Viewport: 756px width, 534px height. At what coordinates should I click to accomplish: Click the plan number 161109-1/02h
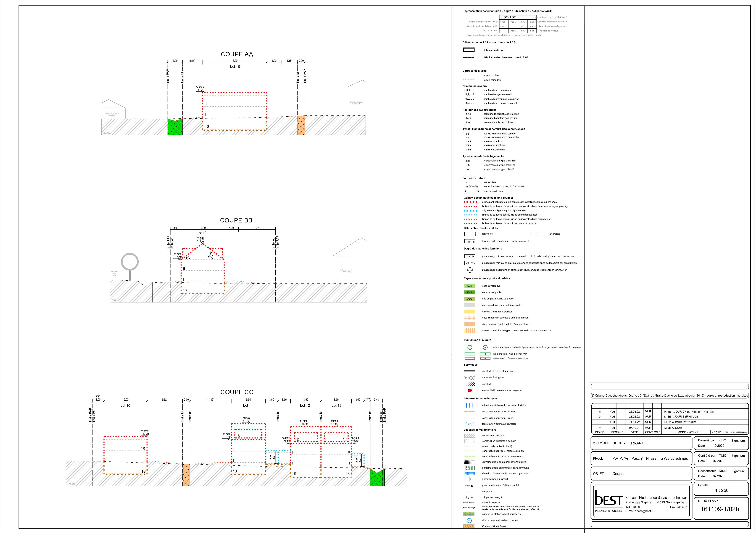720,509
